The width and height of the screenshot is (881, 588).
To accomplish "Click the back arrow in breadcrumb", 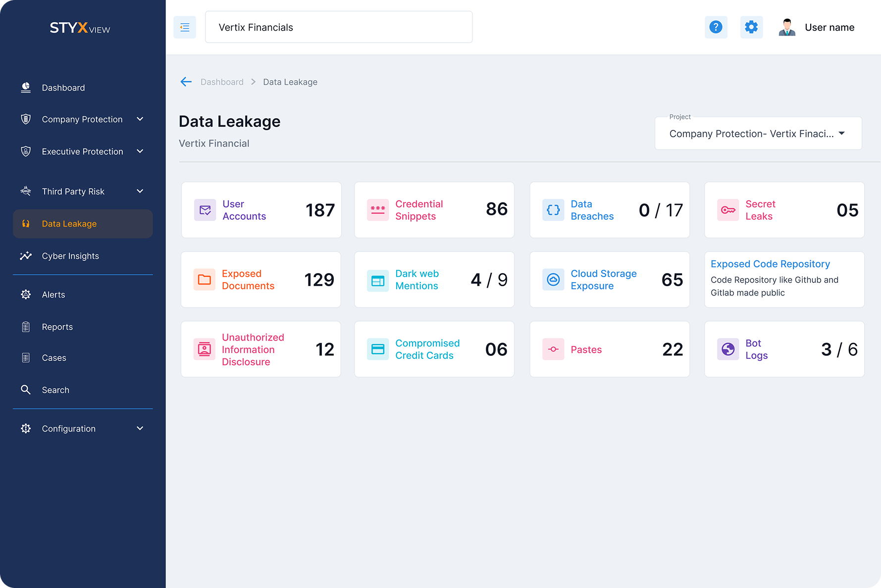I will click(186, 82).
